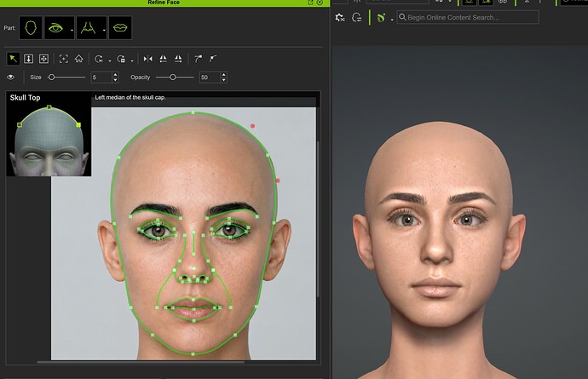The width and height of the screenshot is (588, 379).
Task: Click the Skull Top reference thumbnail
Action: (x=49, y=134)
